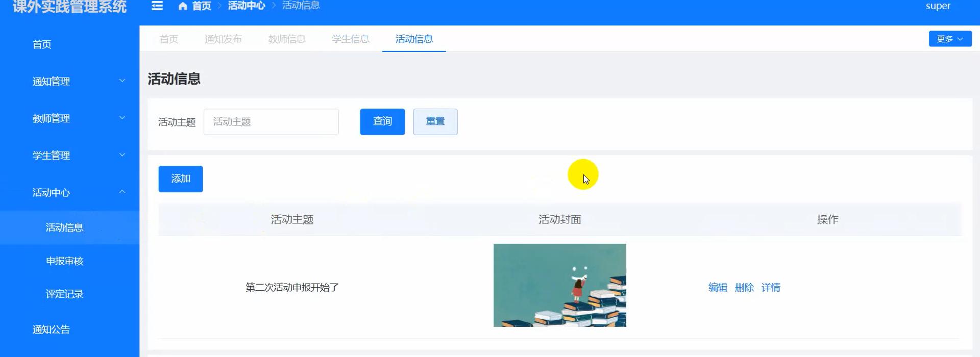Click the 查询 search button
Screen dimensions: 980x357
coord(382,121)
